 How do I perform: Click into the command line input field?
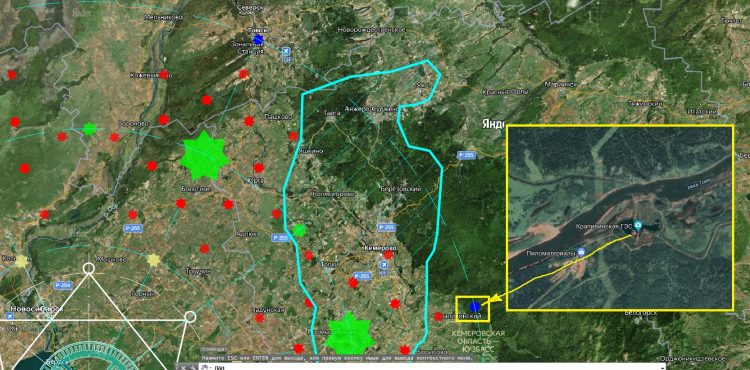coord(430,367)
